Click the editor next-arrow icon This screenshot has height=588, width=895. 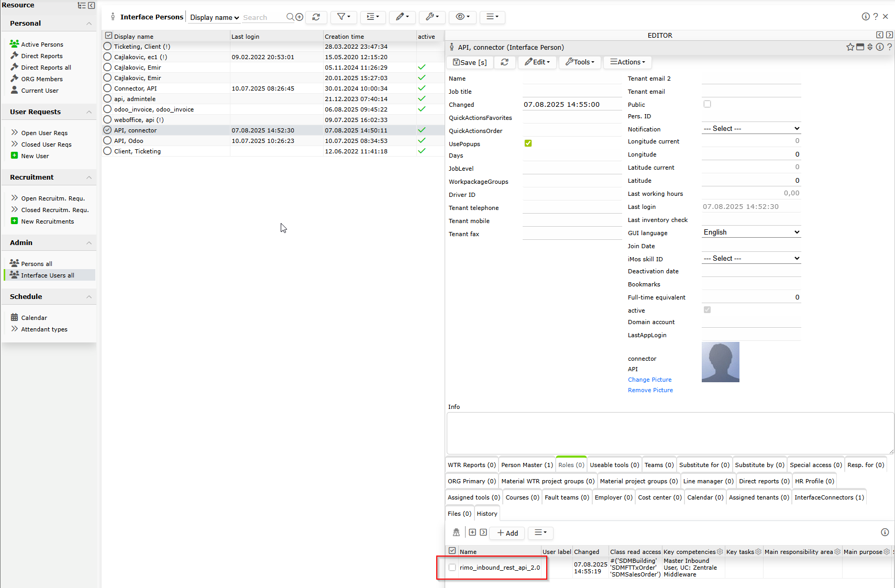[x=889, y=35]
